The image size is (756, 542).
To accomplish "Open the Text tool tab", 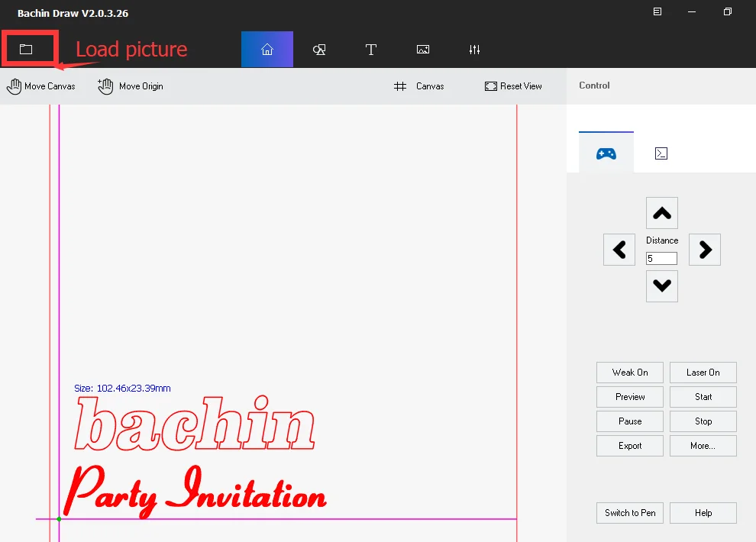I will pyautogui.click(x=371, y=49).
